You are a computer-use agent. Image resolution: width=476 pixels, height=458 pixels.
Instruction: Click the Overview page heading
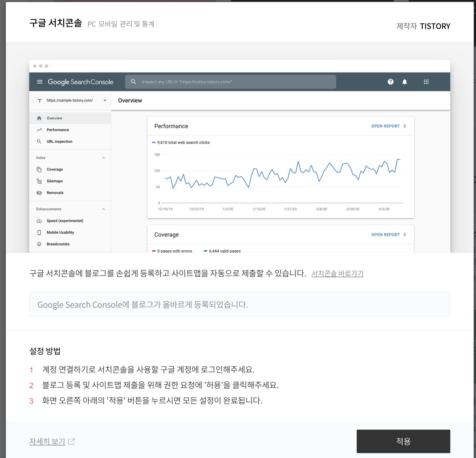[x=130, y=101]
